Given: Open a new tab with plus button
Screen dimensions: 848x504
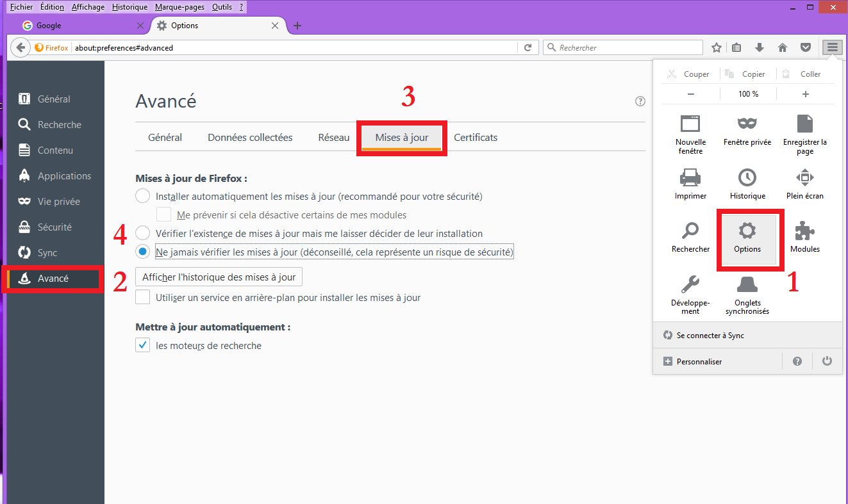Looking at the screenshot, I should click(x=297, y=26).
